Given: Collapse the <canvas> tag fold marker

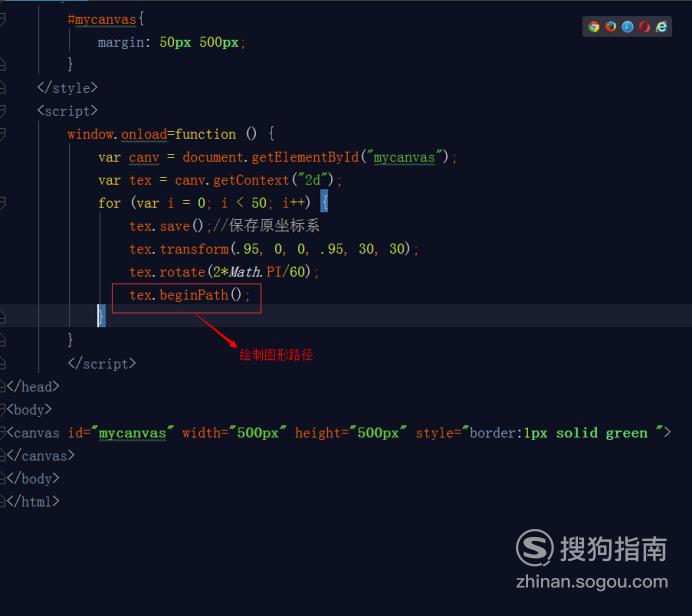Looking at the screenshot, I should (2, 433).
